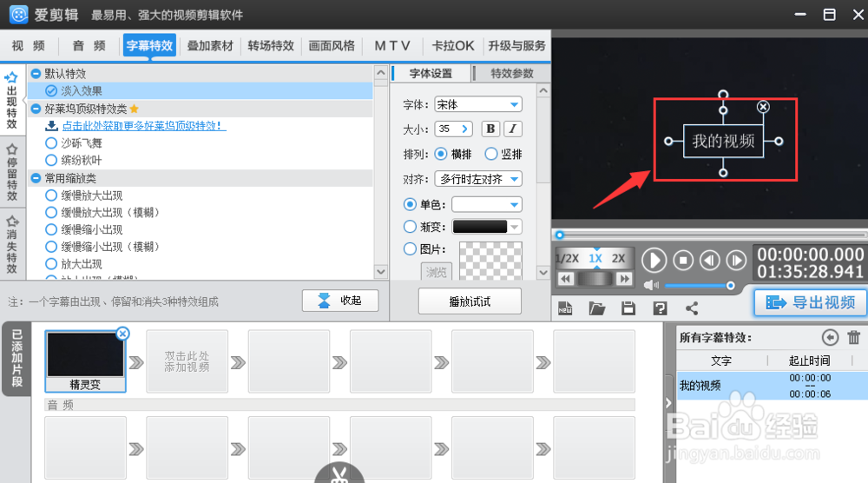
Task: Step to next frame button
Action: click(x=736, y=260)
